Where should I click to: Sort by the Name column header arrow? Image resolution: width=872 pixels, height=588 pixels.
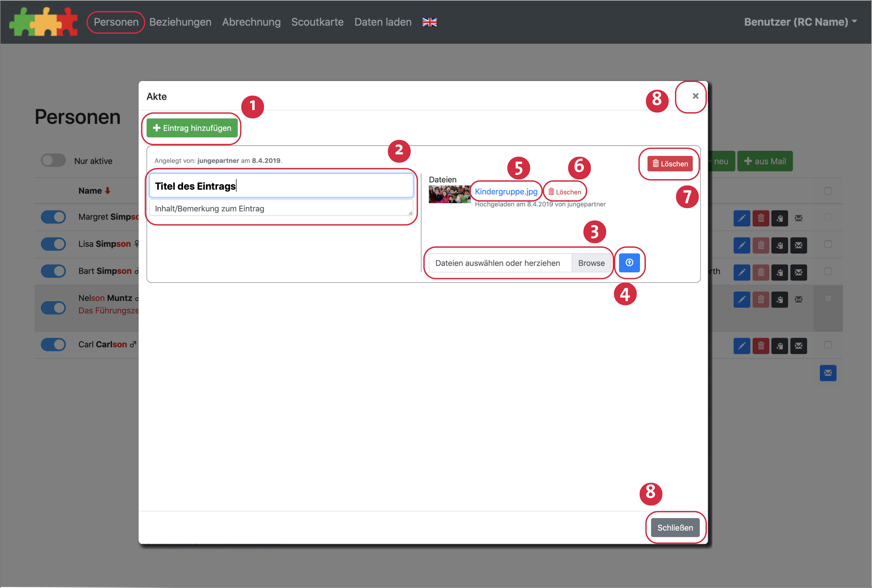pos(108,191)
